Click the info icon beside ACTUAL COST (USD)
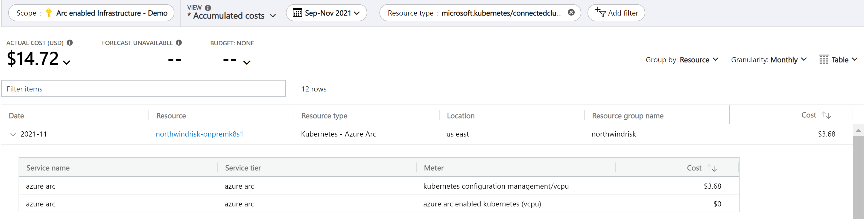 pyautogui.click(x=70, y=43)
